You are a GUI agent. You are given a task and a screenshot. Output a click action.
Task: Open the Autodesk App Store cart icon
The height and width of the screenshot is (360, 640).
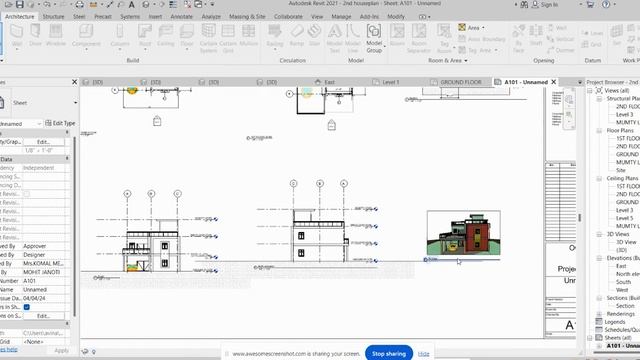(590, 4)
